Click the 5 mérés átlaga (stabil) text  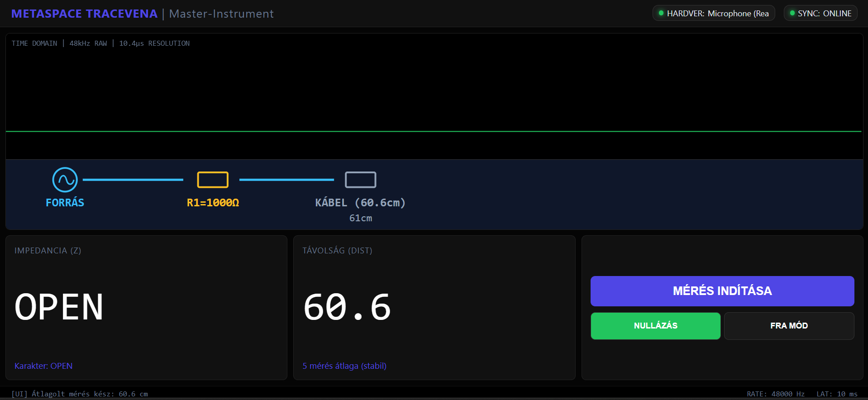344,366
